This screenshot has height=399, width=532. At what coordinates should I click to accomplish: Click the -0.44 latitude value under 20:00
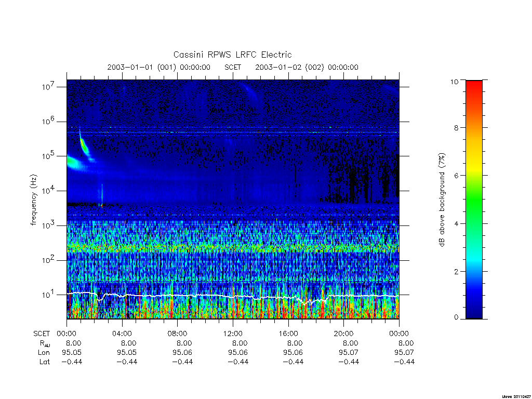(x=349, y=362)
